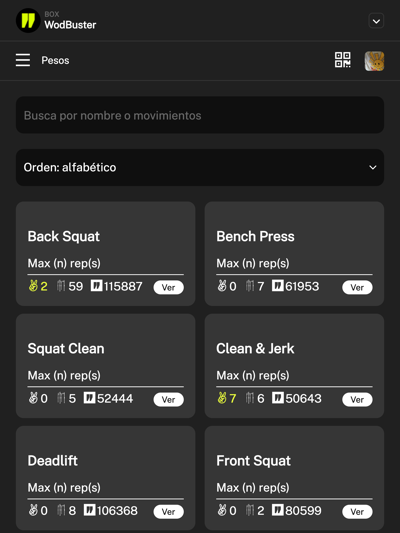Expand the box selector chevron at top right
Viewport: 400px width, 533px height.
click(x=376, y=21)
